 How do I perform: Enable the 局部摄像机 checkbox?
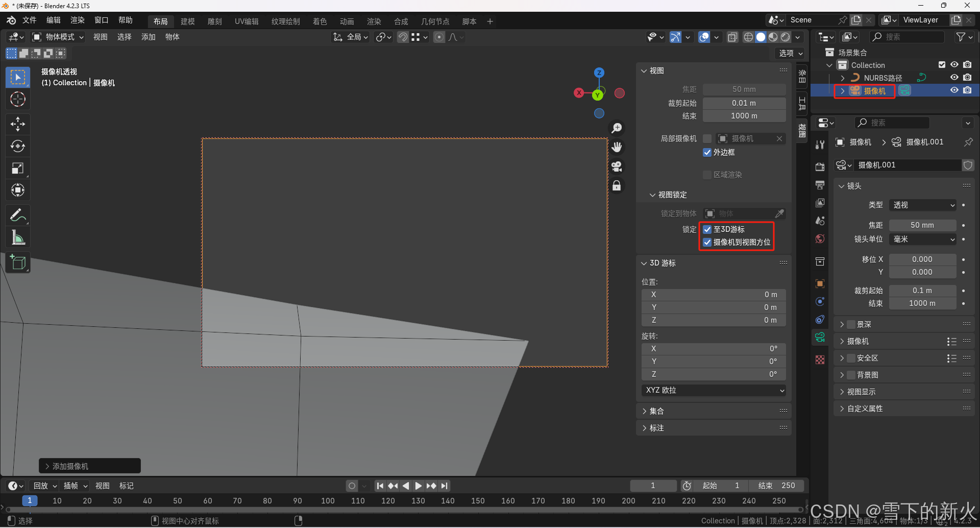pyautogui.click(x=707, y=138)
